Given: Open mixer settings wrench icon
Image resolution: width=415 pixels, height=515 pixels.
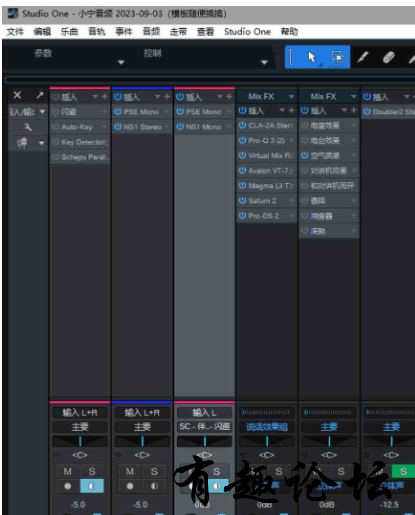Looking at the screenshot, I should click(28, 127).
